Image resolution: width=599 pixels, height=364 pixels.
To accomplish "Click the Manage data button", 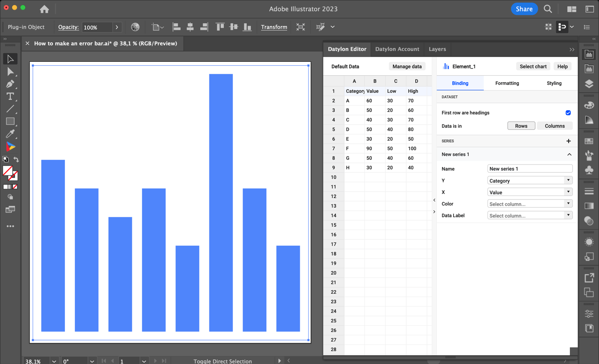I will (x=407, y=66).
